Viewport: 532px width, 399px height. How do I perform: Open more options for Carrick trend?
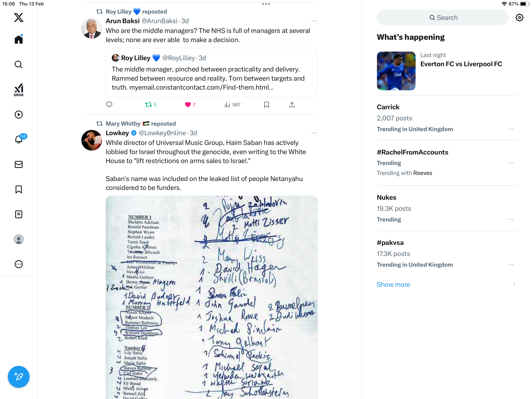510,129
